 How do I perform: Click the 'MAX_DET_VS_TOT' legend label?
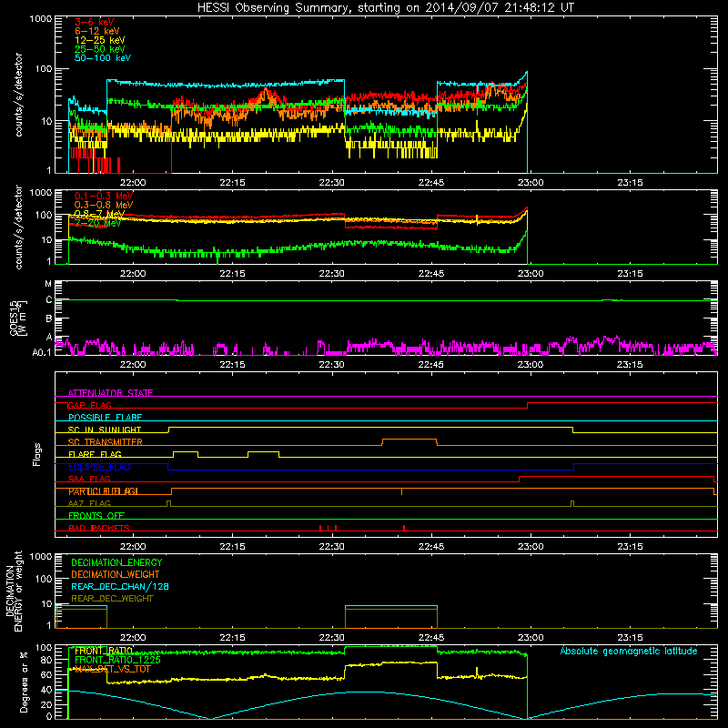tap(112, 669)
